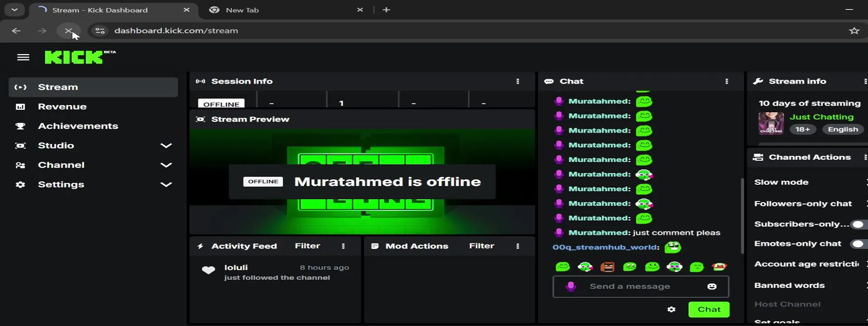Click the Chat bubble panel icon
Viewport: 868px width, 326px height.
tap(549, 81)
